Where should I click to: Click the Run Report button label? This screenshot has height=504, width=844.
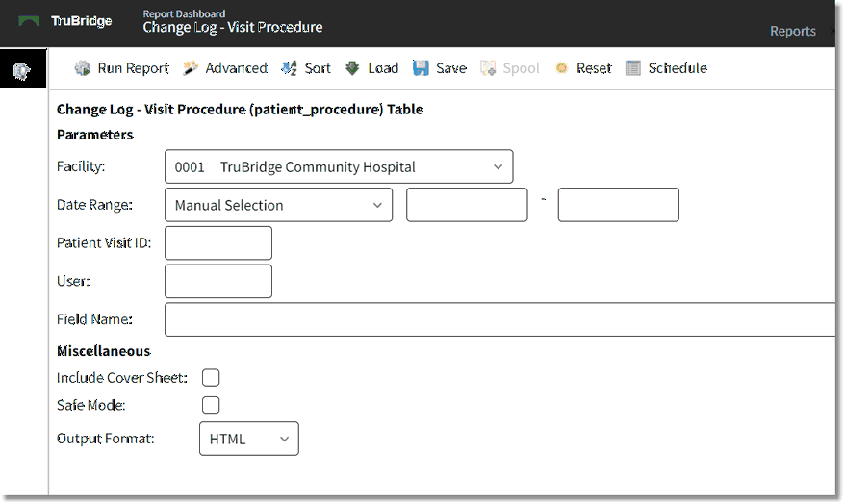point(133,68)
